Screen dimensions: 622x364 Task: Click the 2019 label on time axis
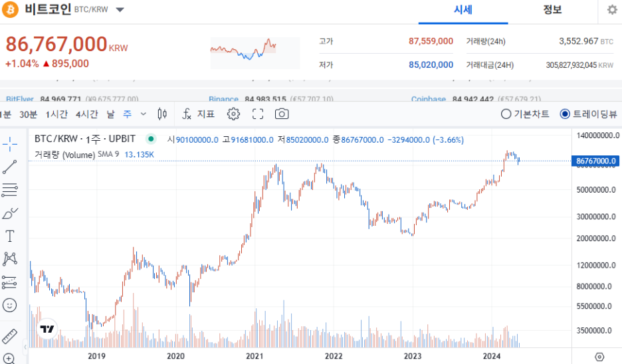(96, 356)
